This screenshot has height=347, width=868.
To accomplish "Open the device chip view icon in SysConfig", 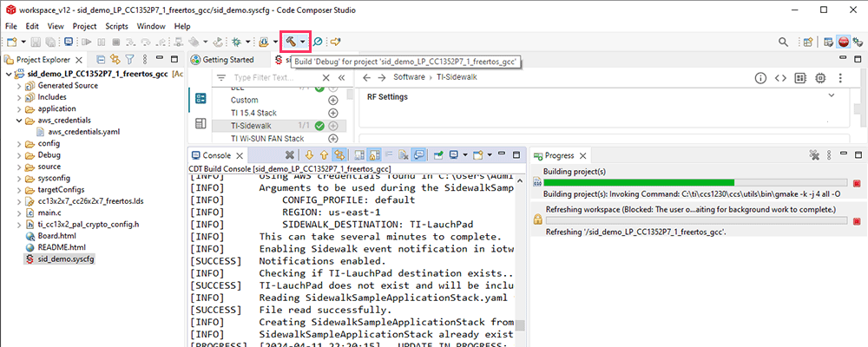I will point(820,78).
